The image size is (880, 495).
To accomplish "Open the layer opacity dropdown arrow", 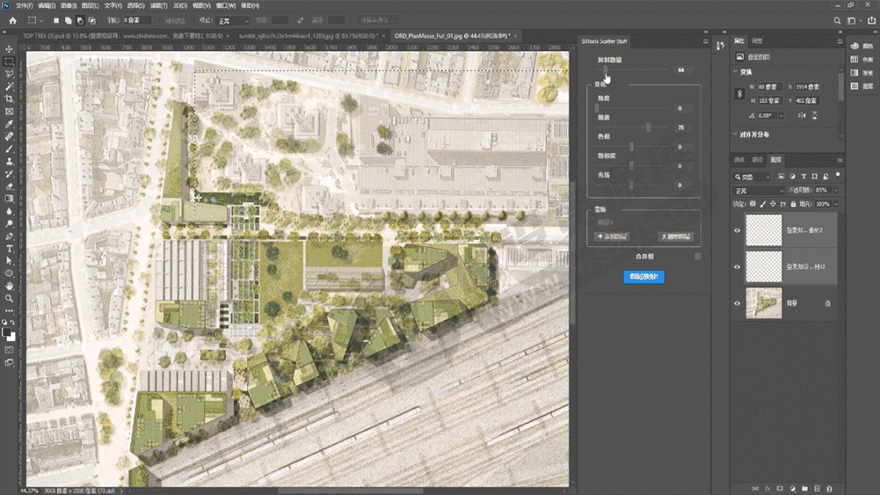I will (x=836, y=190).
